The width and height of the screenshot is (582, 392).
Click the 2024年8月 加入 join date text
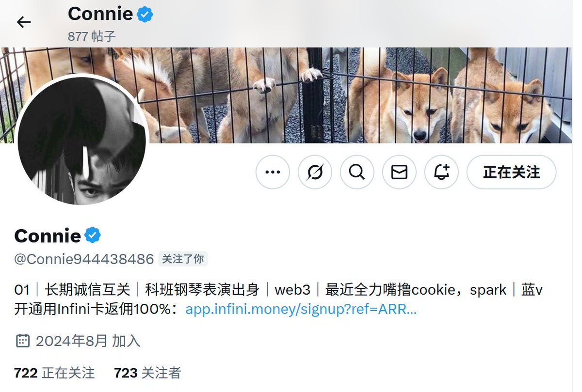coord(88,341)
